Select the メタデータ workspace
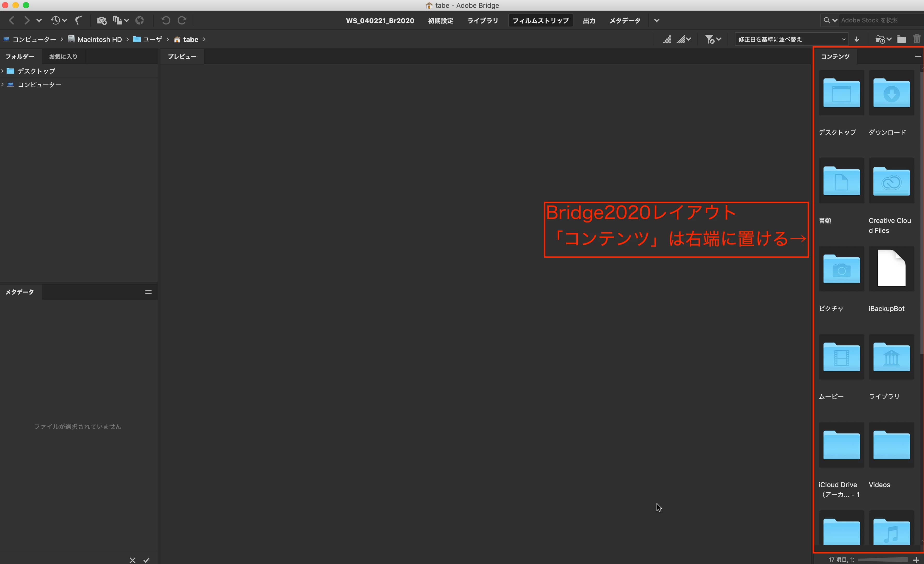Image resolution: width=924 pixels, height=564 pixels. point(625,21)
